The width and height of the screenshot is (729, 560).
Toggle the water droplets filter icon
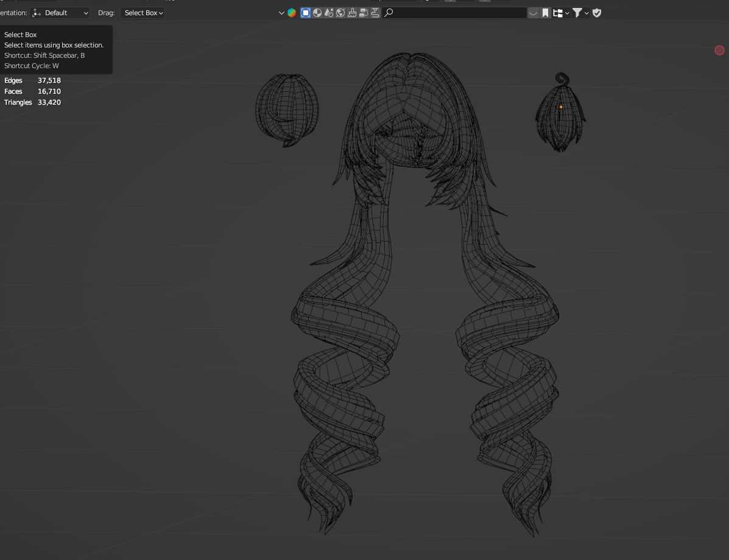(x=329, y=13)
